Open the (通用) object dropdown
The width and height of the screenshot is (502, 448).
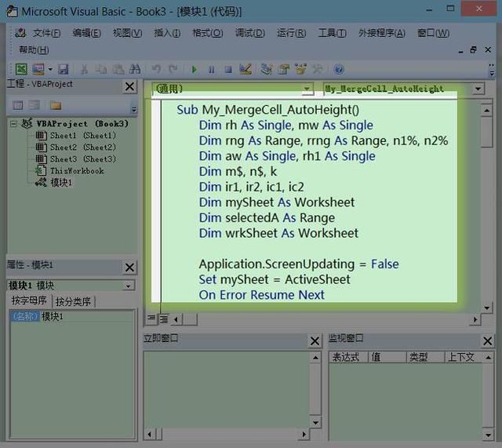pyautogui.click(x=307, y=89)
